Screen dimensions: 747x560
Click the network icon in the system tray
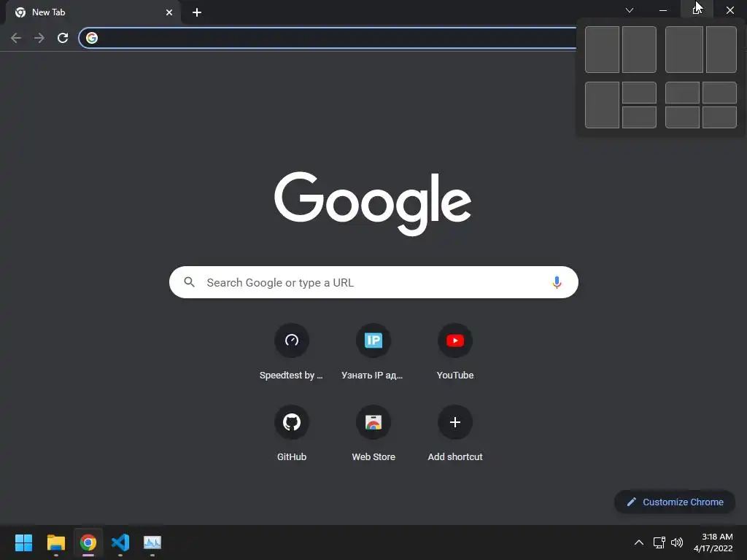pos(659,542)
